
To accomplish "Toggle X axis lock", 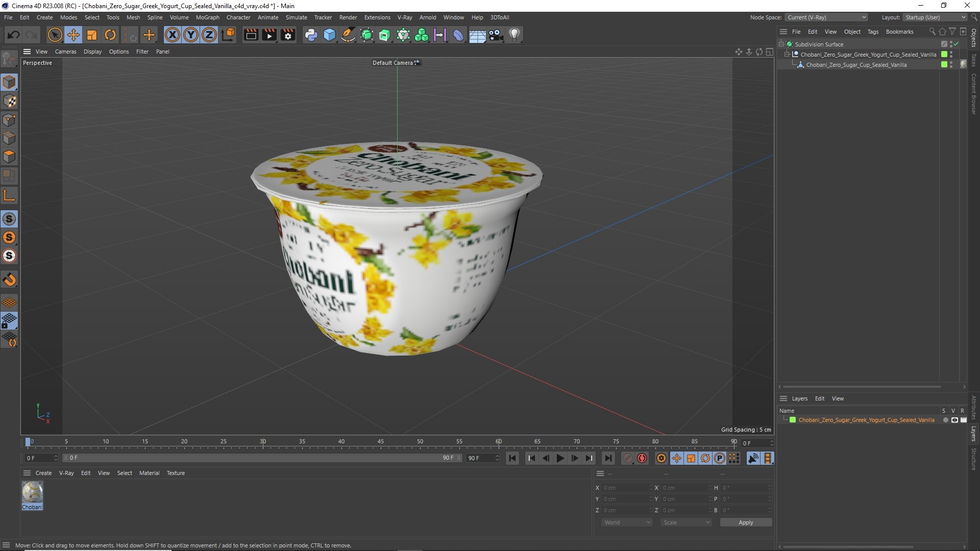I will pyautogui.click(x=173, y=35).
